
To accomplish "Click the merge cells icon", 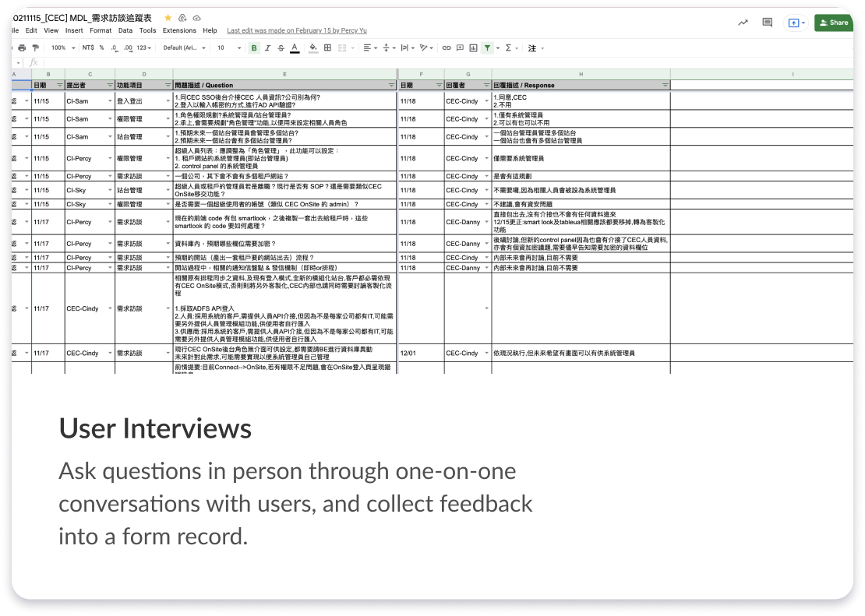I will pyautogui.click(x=342, y=48).
